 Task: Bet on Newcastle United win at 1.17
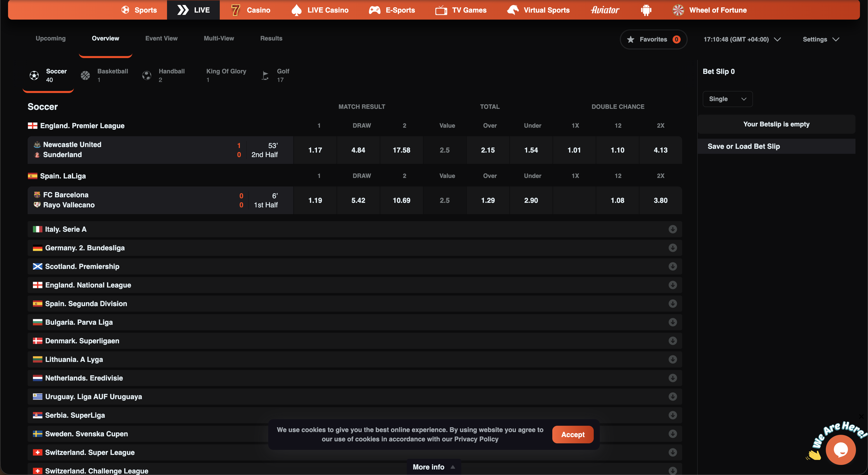click(x=315, y=150)
